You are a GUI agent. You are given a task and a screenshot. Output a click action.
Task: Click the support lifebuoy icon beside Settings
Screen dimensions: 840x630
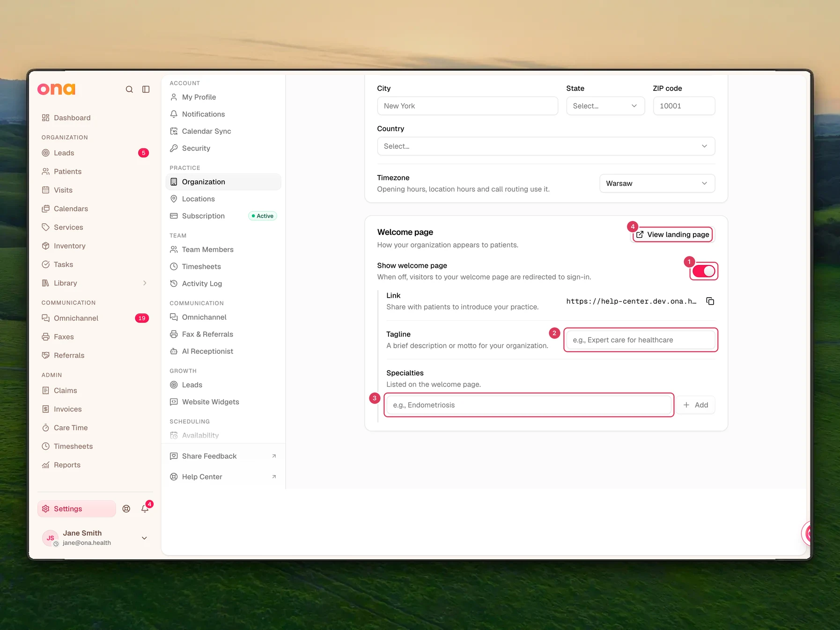pyautogui.click(x=126, y=509)
